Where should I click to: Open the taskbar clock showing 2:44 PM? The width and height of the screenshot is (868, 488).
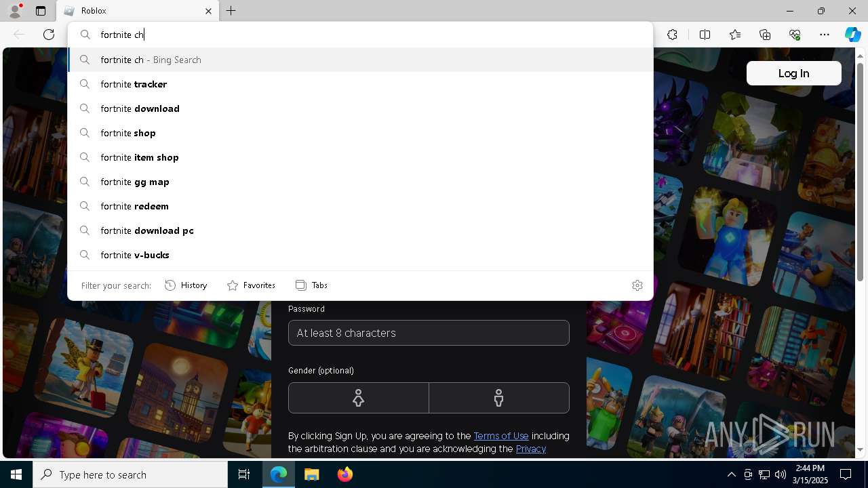(810, 474)
